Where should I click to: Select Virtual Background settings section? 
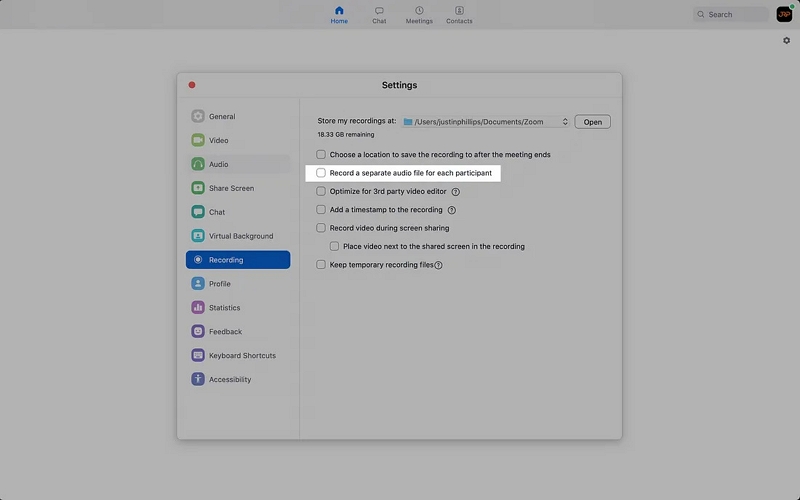tap(238, 236)
